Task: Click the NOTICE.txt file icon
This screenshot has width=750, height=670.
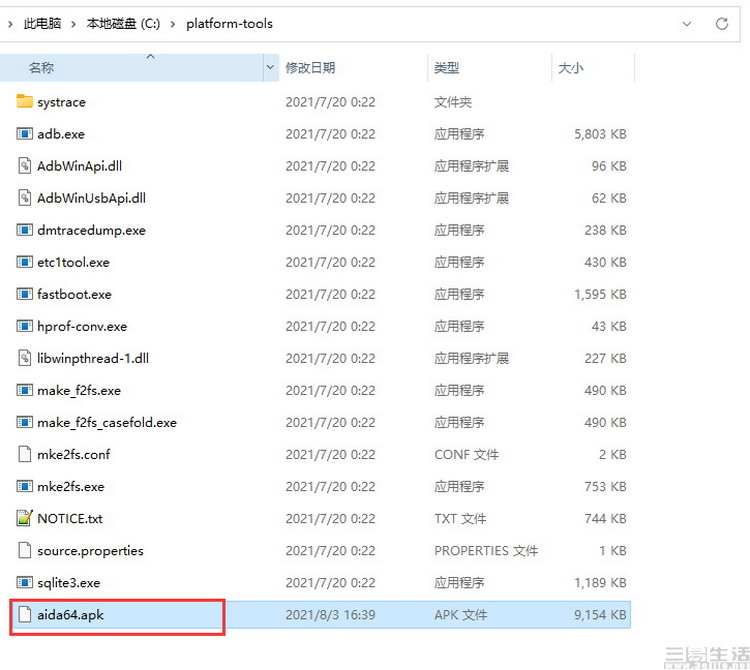Action: [24, 518]
